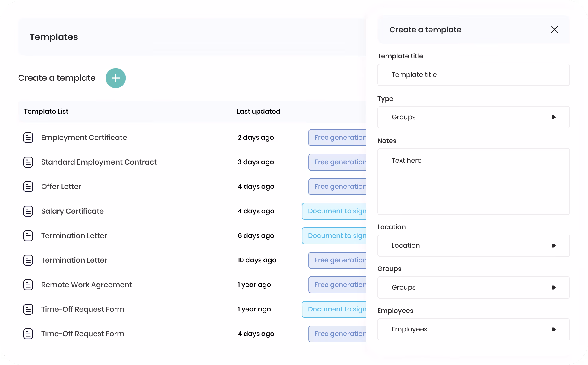Open the Remote Work Agreement template

(x=86, y=285)
